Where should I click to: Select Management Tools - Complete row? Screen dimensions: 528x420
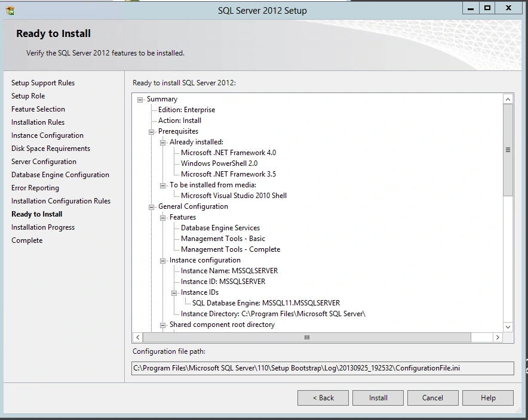click(x=231, y=249)
